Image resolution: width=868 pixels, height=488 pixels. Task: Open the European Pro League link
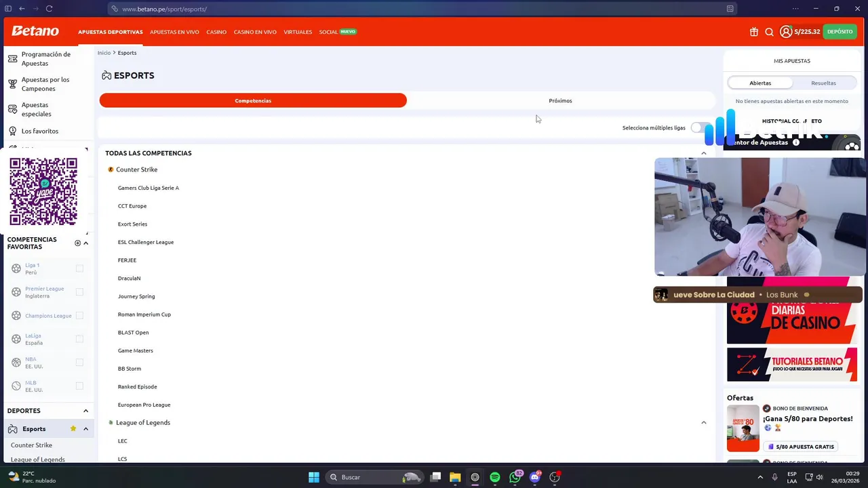(x=144, y=405)
